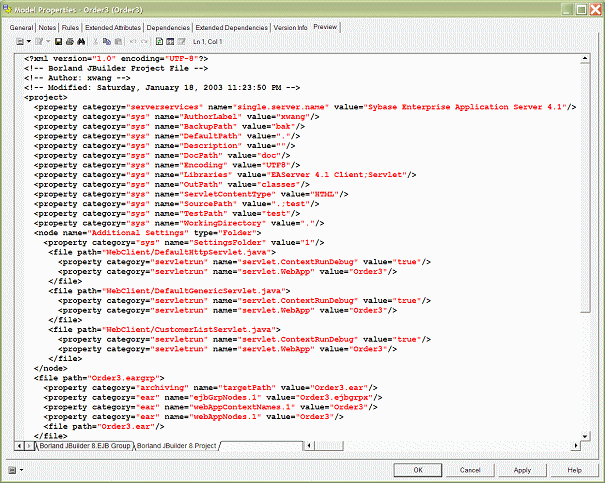Image resolution: width=605 pixels, height=483 pixels.
Task: Click the Undo arrow icon
Action: point(133,41)
